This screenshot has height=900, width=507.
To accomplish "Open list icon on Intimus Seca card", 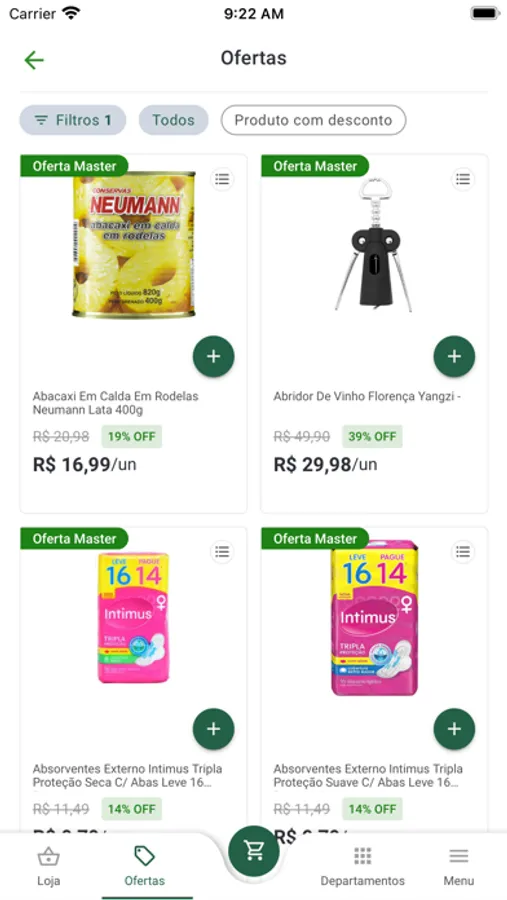I will point(222,552).
